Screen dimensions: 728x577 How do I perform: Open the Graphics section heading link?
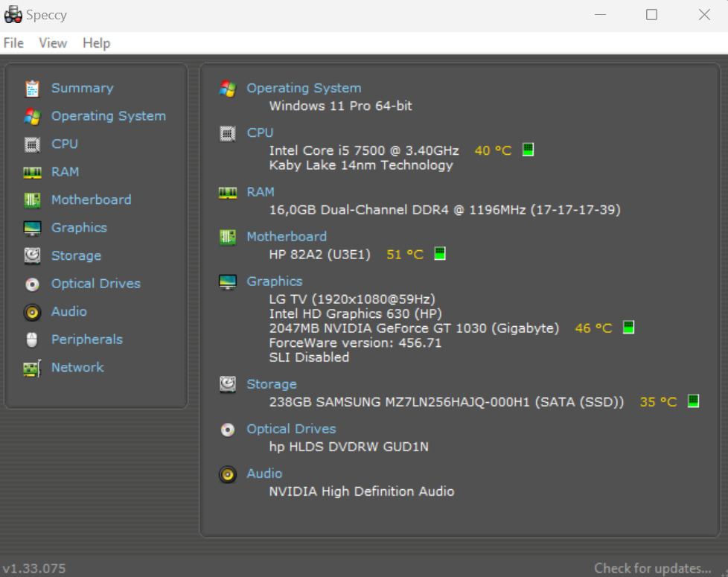275,281
